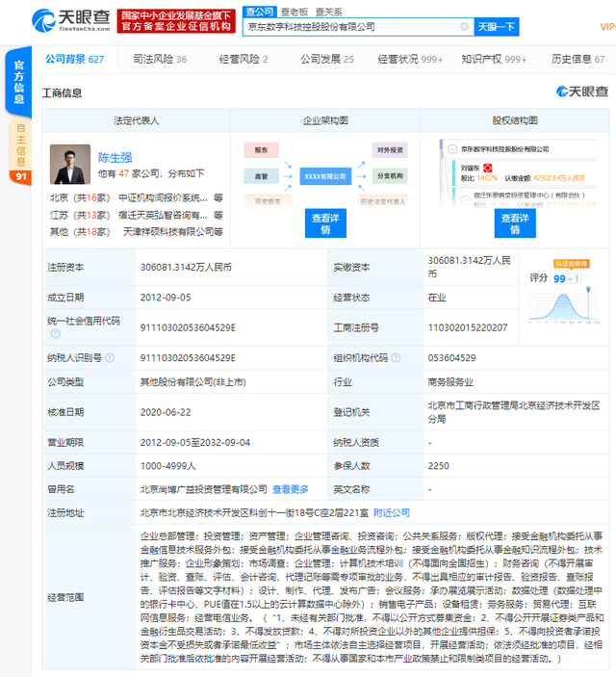
Task: Open the VIP link
Action: (x=607, y=27)
